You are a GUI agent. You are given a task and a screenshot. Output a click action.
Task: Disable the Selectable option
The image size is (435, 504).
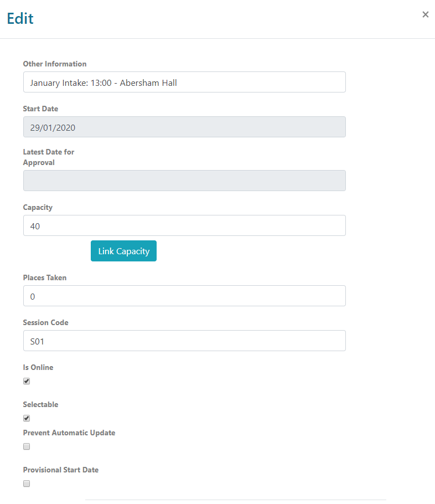click(x=26, y=418)
